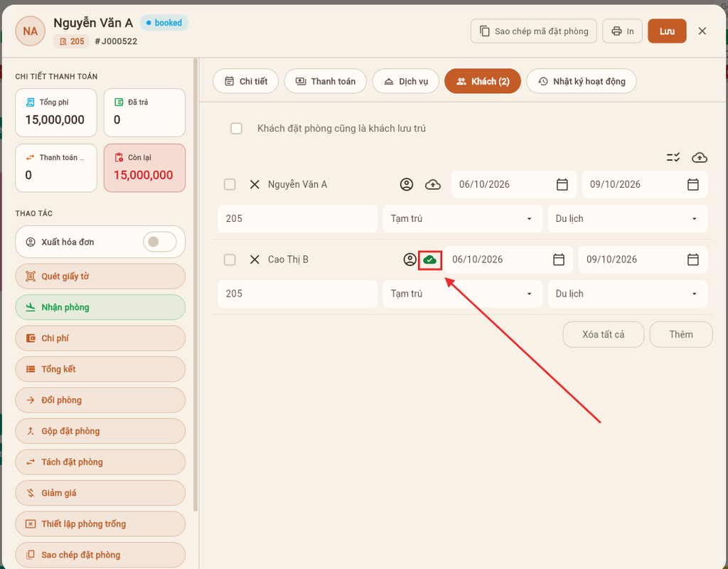Open the calendar for Nguyễn Văn A's 06/10/2026 date

pos(562,184)
